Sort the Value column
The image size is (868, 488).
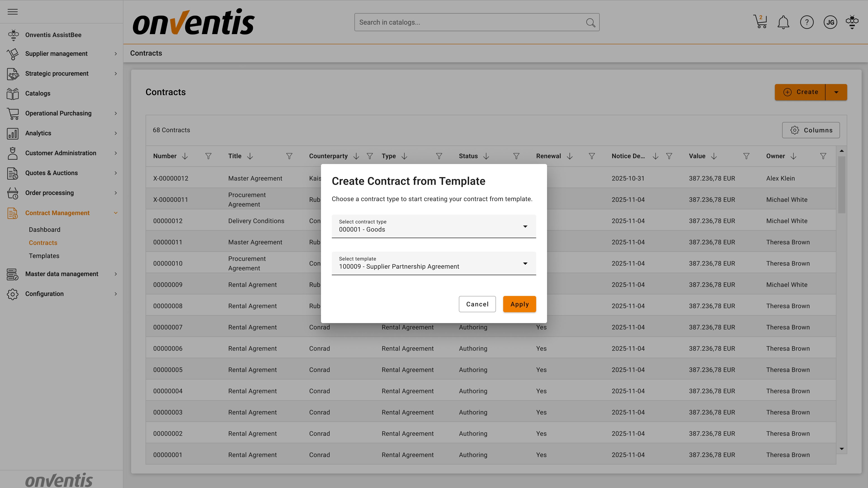point(714,156)
